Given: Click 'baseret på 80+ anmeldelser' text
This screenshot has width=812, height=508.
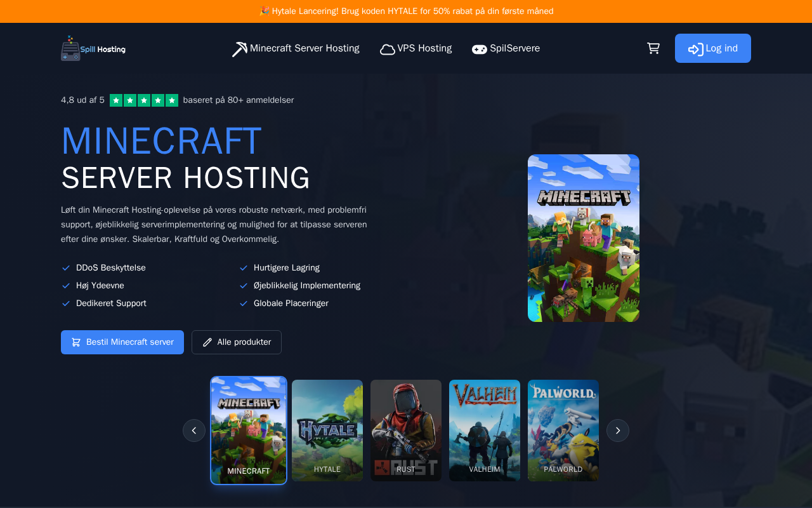Looking at the screenshot, I should [x=239, y=100].
